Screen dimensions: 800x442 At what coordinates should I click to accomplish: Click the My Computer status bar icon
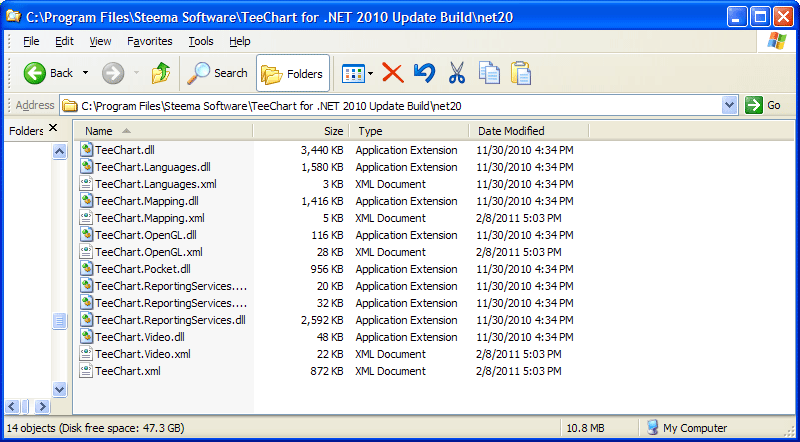[652, 427]
